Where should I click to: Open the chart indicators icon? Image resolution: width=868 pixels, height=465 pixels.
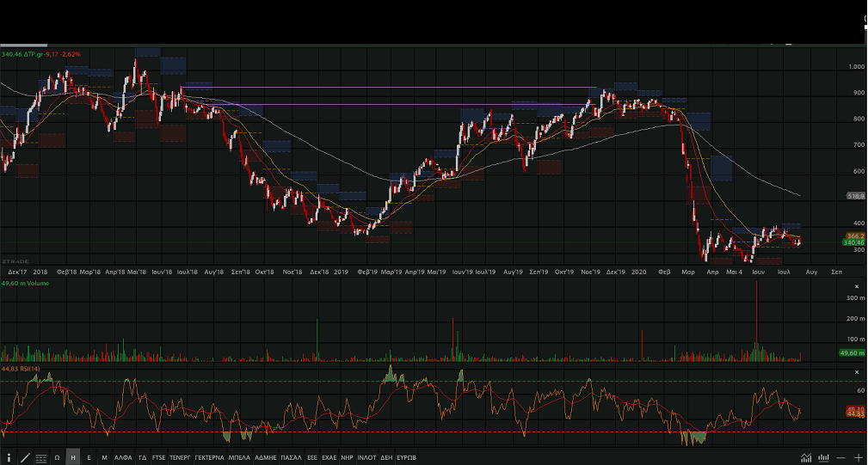806,457
